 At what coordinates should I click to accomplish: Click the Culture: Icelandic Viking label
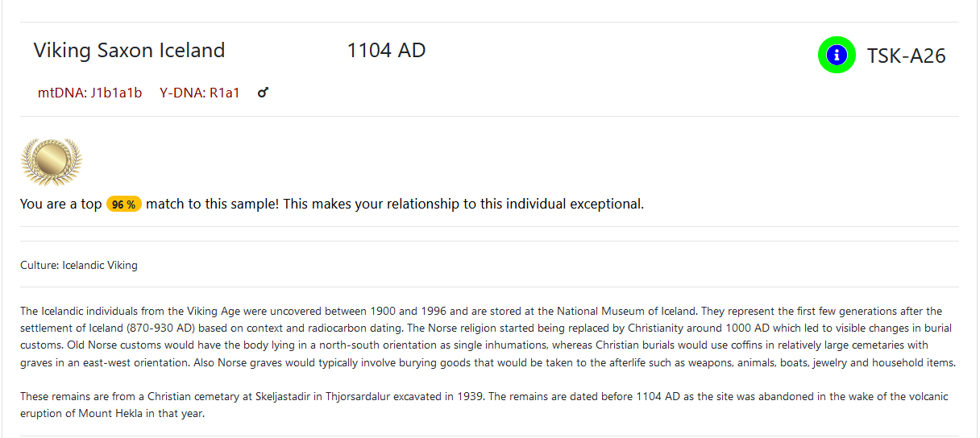point(79,265)
